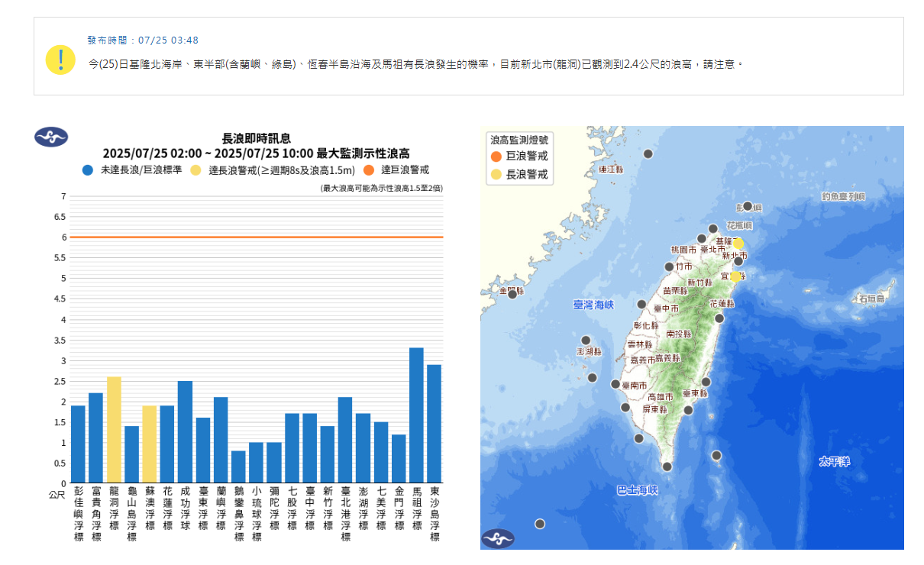Click the yellow 長浪警戒 map legend dot
Viewport: 924px width, 565px height.
pyautogui.click(x=496, y=174)
